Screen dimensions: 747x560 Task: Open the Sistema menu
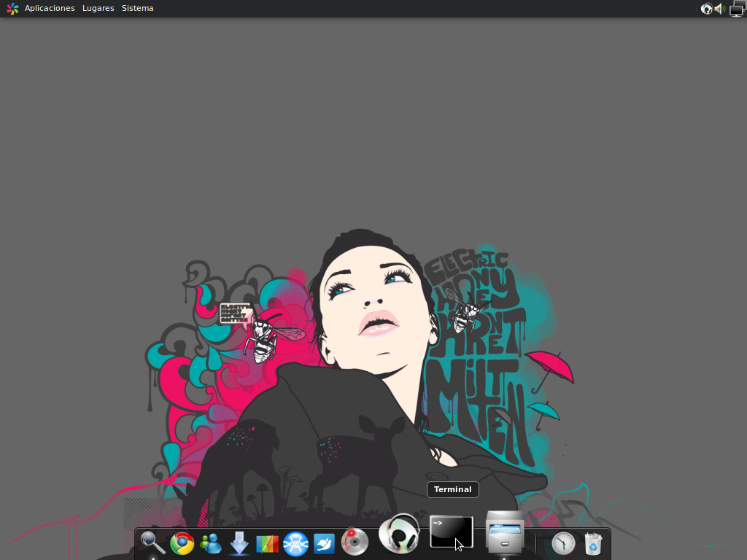(x=138, y=8)
